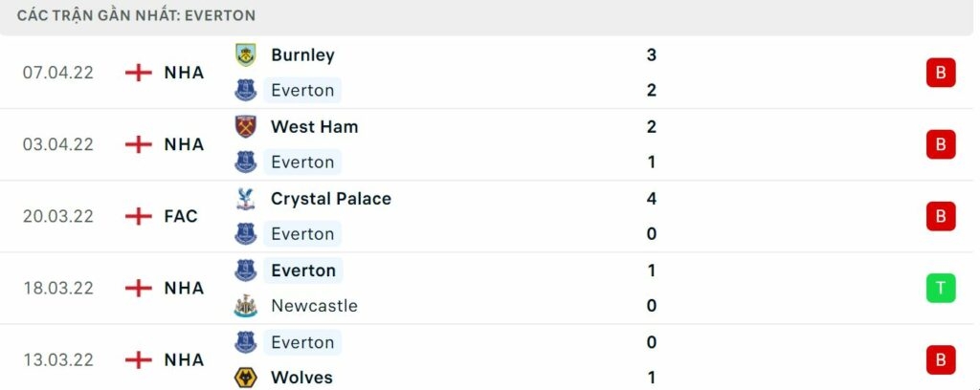Click Everton's crest in the Wolves match

pos(246,342)
